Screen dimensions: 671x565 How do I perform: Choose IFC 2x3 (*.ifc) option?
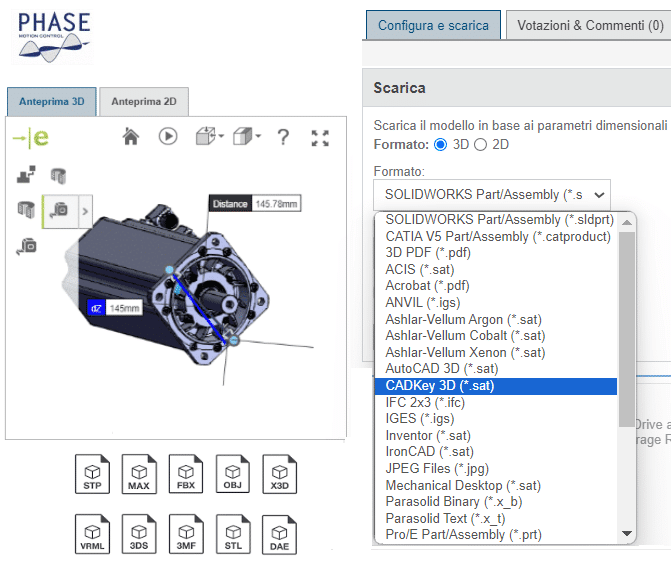(x=496, y=402)
